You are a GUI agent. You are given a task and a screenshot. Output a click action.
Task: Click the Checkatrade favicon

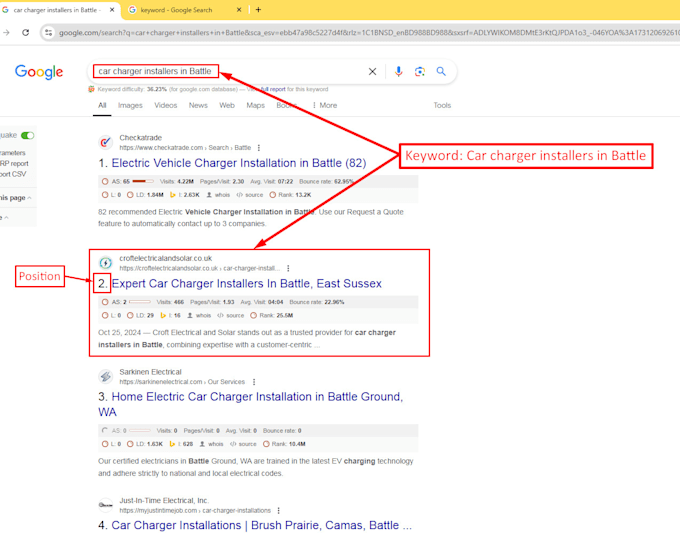pyautogui.click(x=105, y=142)
